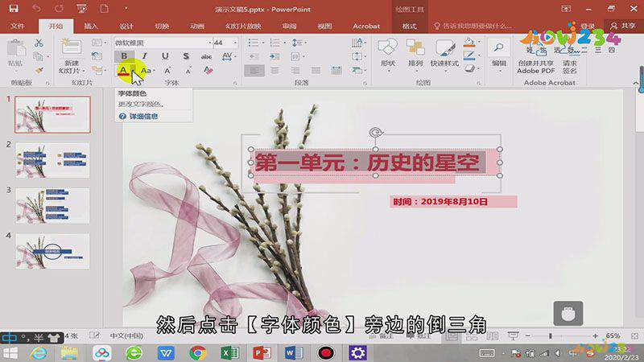644x362 pixels.
Task: Click the 时间：2019年8月10日 text box
Action: (x=453, y=202)
